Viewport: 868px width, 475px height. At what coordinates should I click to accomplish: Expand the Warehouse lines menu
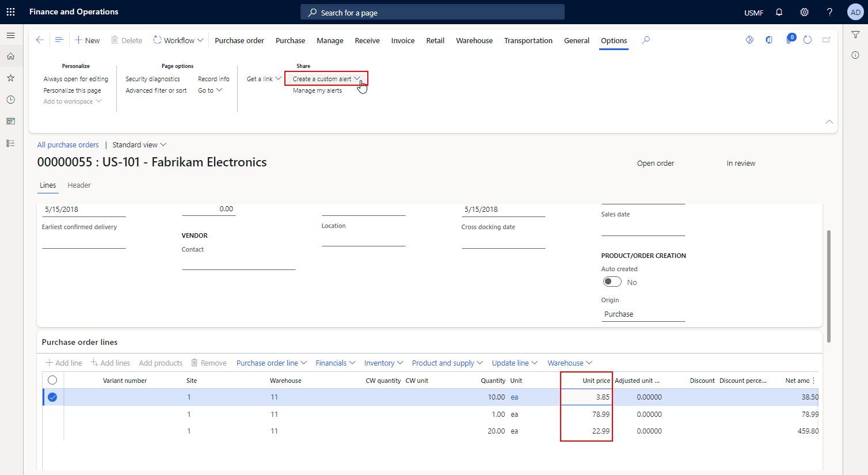pos(570,363)
